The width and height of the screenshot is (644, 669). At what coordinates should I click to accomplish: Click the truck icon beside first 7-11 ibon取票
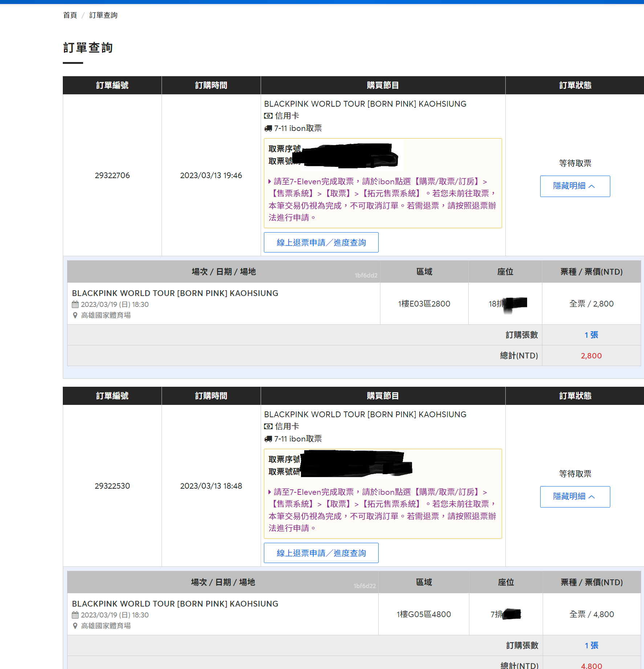click(268, 128)
